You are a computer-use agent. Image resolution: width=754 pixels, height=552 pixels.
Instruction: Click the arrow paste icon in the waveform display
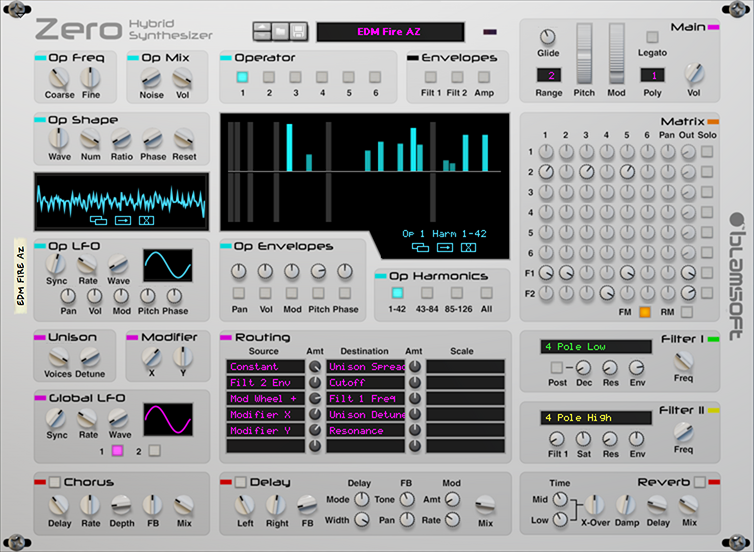click(x=123, y=220)
